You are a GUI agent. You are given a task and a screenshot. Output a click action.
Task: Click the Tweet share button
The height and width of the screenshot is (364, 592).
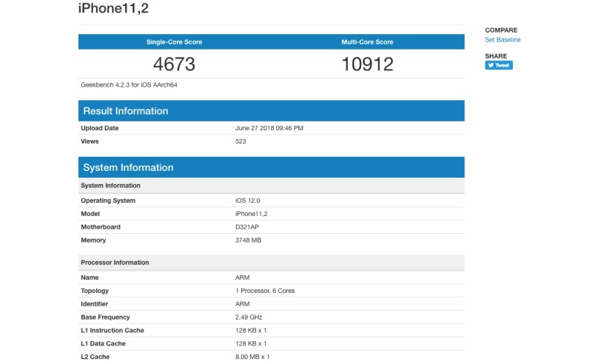click(499, 65)
